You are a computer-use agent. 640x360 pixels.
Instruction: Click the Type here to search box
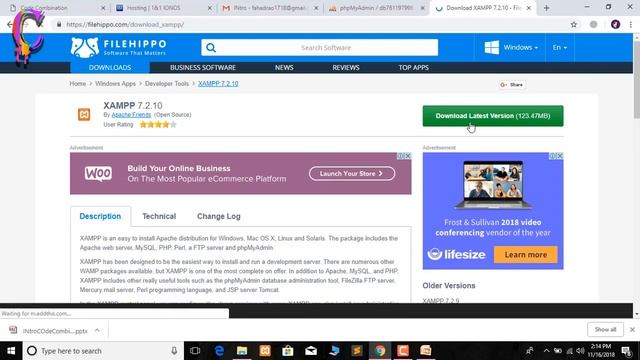(x=103, y=351)
